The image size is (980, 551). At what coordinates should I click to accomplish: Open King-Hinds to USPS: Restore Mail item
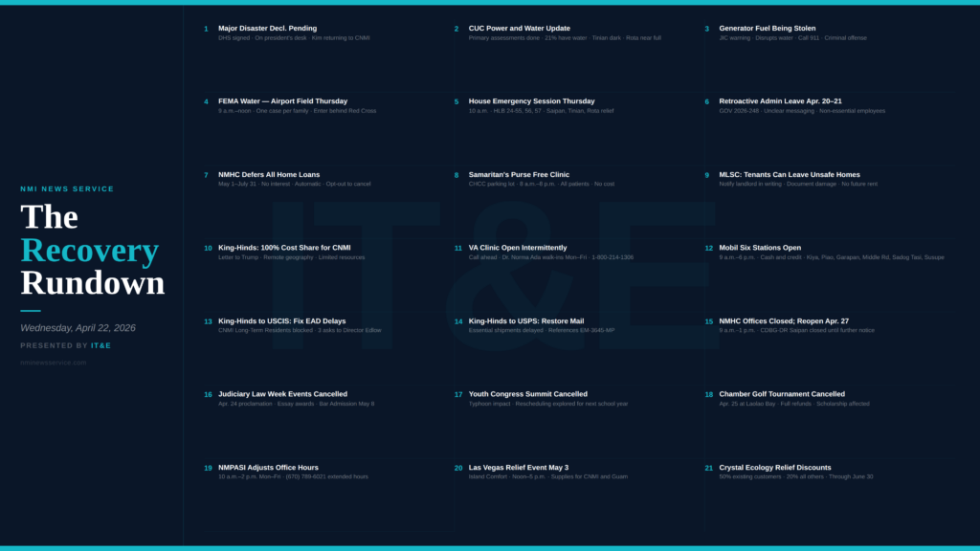(525, 321)
